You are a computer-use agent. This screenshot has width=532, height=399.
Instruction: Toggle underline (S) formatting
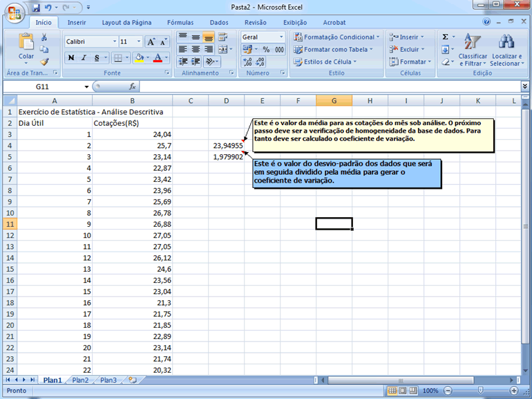96,58
